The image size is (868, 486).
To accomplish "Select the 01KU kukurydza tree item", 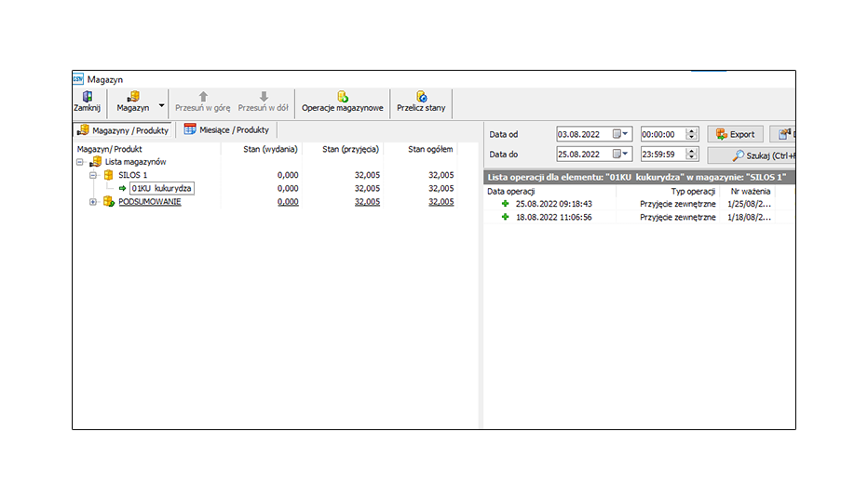I will point(161,188).
